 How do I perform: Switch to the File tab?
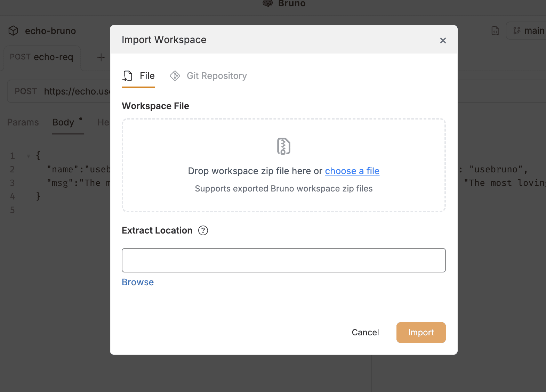pos(138,76)
